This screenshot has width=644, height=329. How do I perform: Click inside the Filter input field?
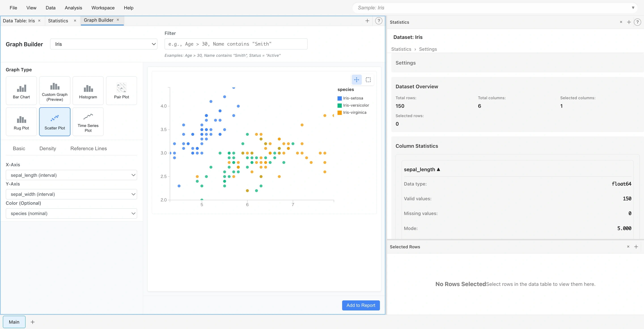(x=236, y=44)
